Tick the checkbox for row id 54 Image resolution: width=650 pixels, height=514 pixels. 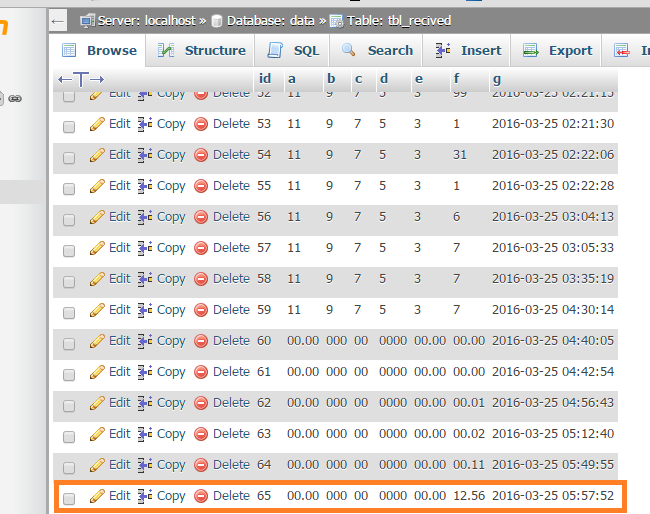tap(69, 158)
